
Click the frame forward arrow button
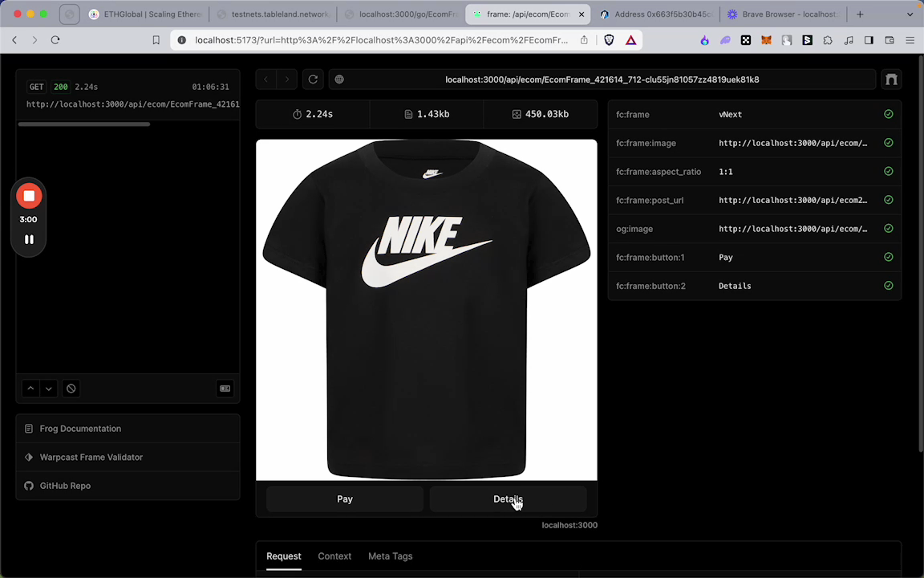point(287,79)
